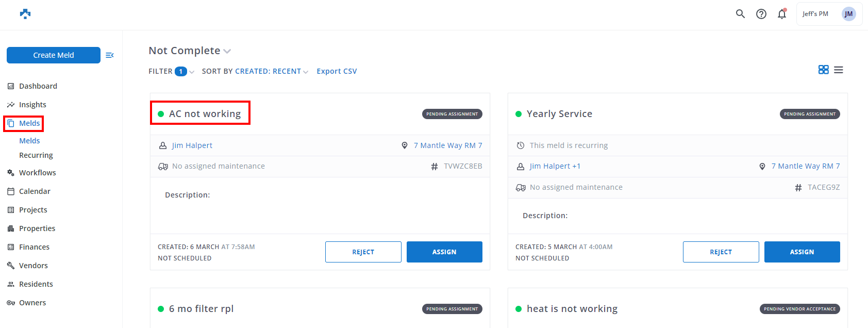Viewport: 868px width, 328px height.
Task: Assign the AC not working meld
Action: 444,252
